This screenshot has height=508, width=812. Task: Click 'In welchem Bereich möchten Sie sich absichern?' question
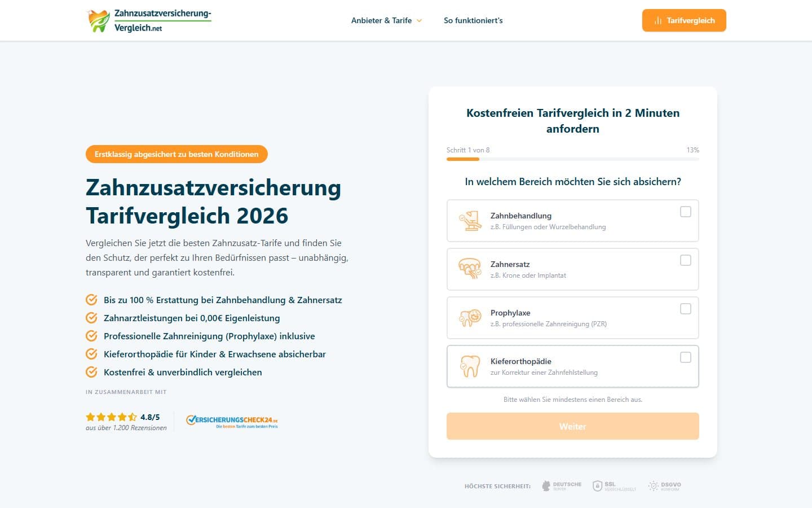pyautogui.click(x=573, y=182)
